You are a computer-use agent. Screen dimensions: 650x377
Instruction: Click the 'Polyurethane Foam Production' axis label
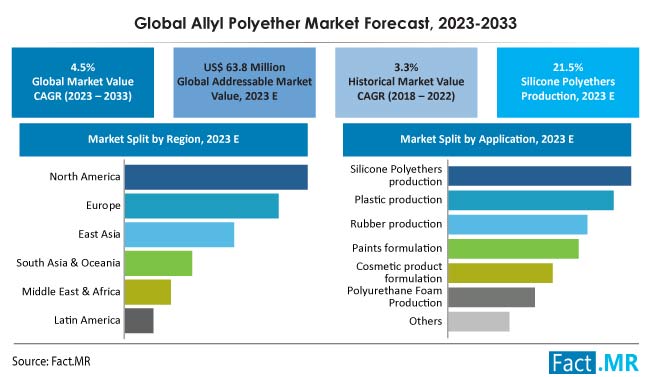pyautogui.click(x=395, y=297)
